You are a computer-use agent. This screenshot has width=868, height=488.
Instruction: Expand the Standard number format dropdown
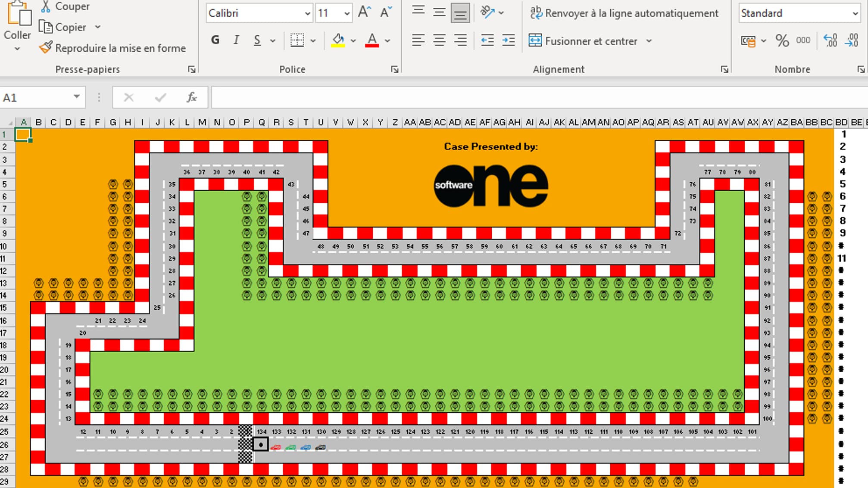tap(855, 13)
